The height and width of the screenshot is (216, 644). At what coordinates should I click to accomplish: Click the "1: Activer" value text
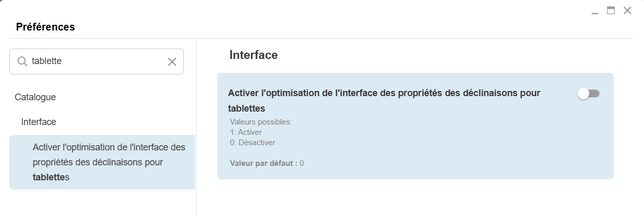tap(246, 132)
